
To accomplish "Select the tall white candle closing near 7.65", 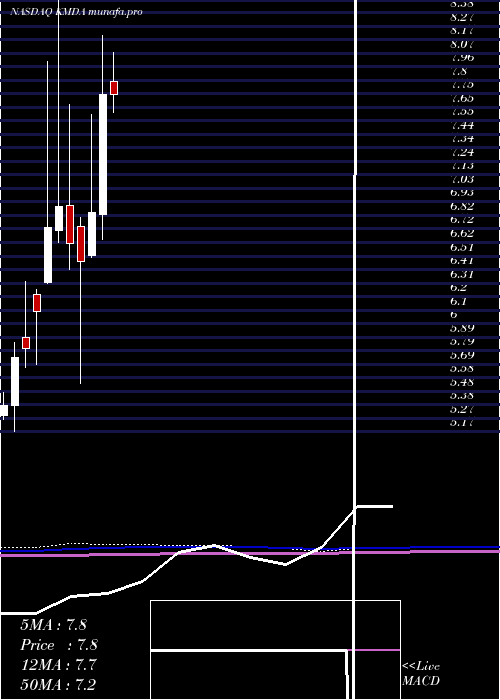I will coord(103,154).
